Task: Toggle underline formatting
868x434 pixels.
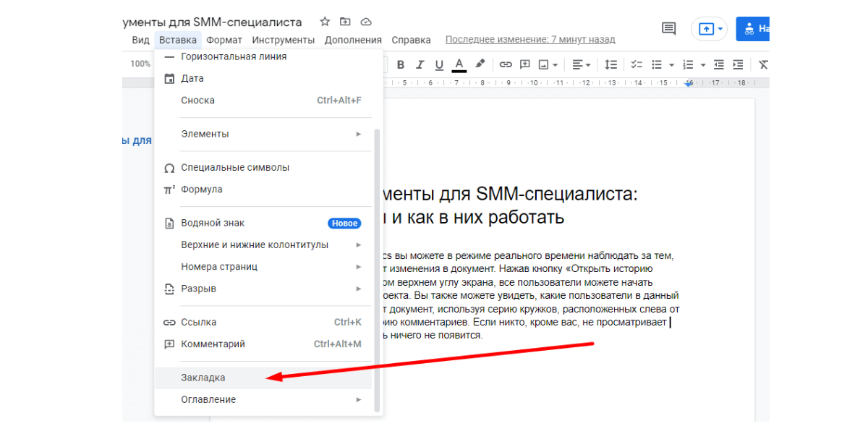Action: 438,64
